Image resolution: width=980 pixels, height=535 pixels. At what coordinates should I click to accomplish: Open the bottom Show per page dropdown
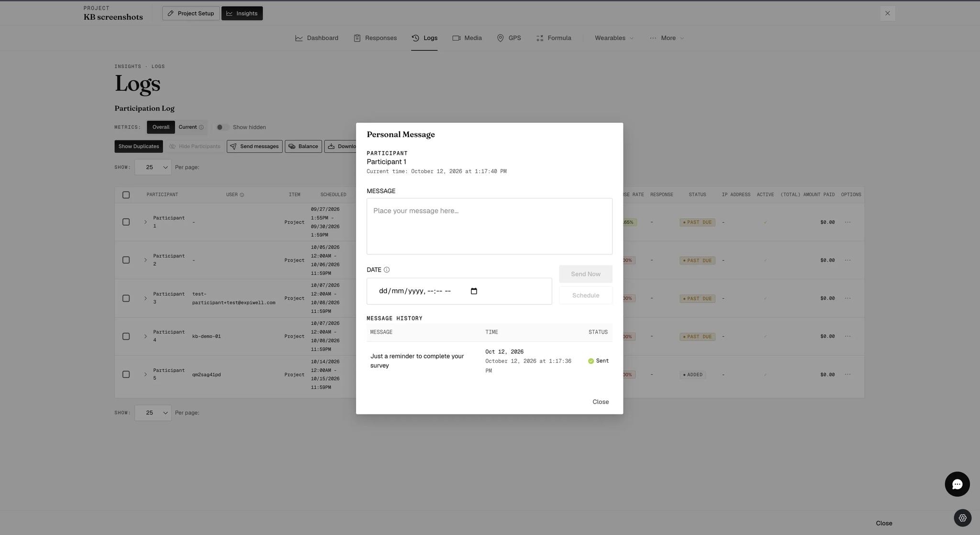[x=153, y=413]
